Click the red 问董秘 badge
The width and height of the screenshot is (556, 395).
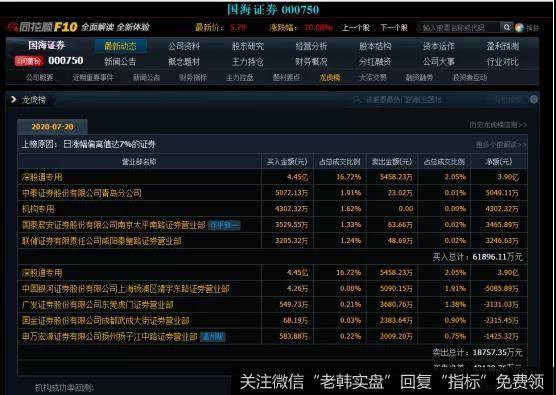tap(29, 61)
